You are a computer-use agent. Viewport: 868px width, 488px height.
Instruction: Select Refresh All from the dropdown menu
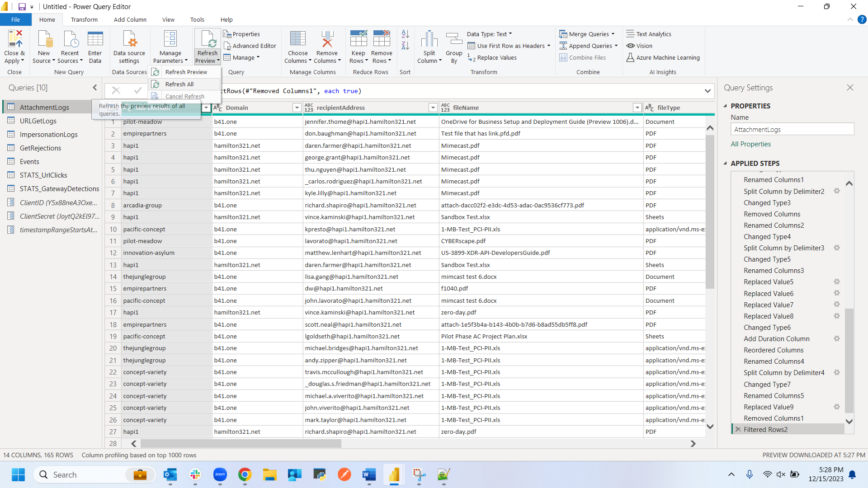click(x=179, y=84)
